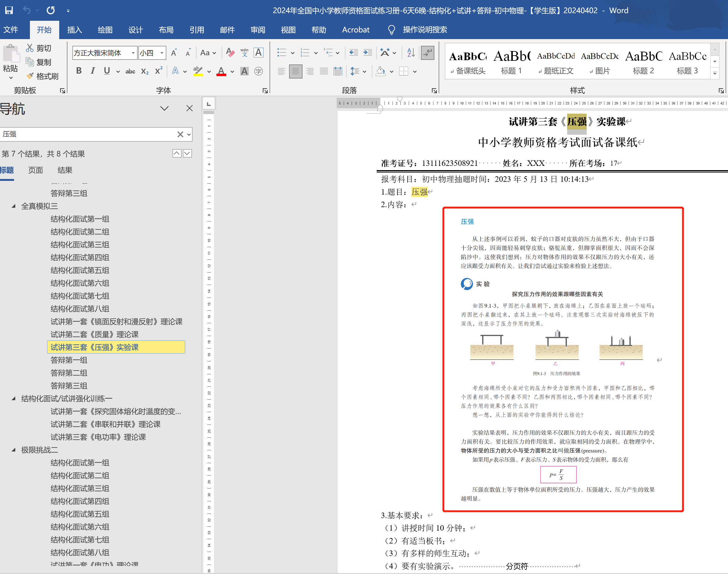Open the 插入 ribbon tab
The width and height of the screenshot is (728, 574).
(74, 30)
